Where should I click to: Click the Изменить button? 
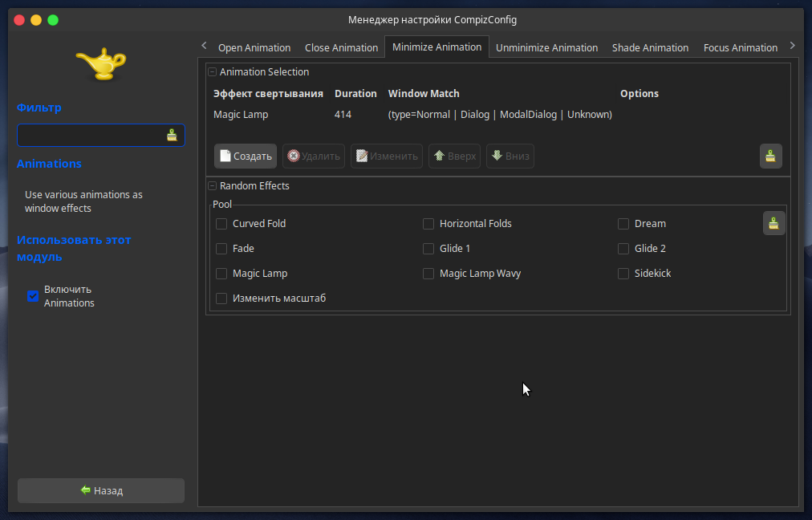point(387,156)
